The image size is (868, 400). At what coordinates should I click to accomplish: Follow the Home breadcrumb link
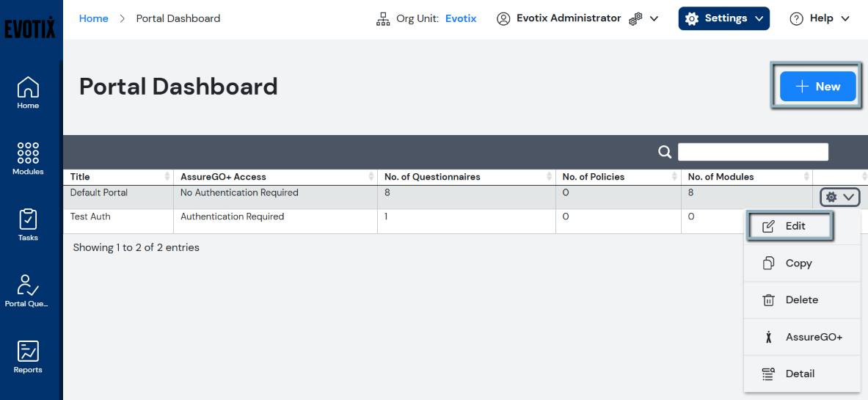point(93,18)
